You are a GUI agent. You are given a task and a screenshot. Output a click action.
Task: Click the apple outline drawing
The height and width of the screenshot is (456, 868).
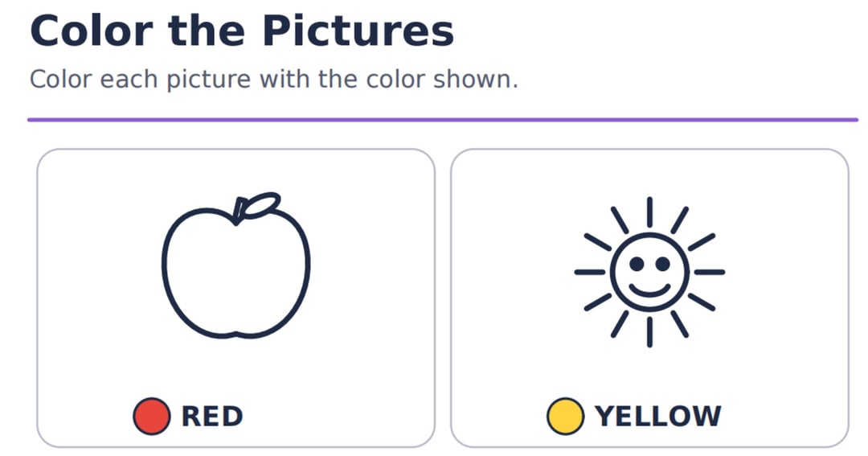pyautogui.click(x=235, y=265)
